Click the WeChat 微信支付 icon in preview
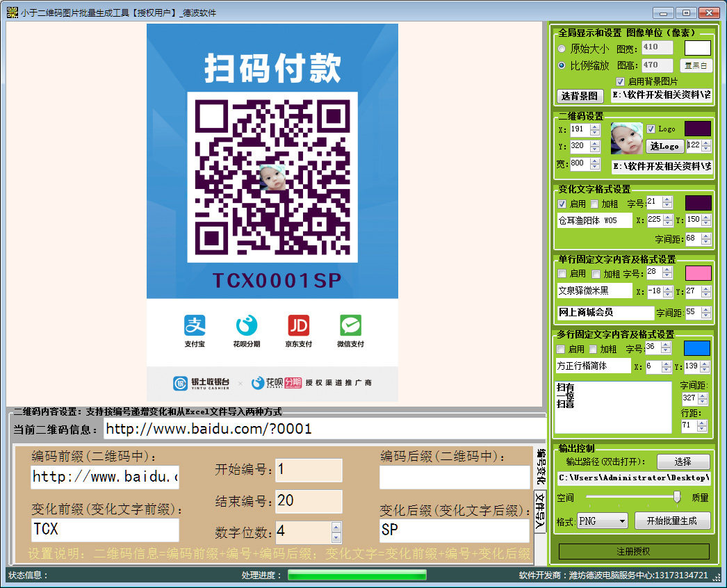Viewport: 727px width, 588px height. (350, 325)
